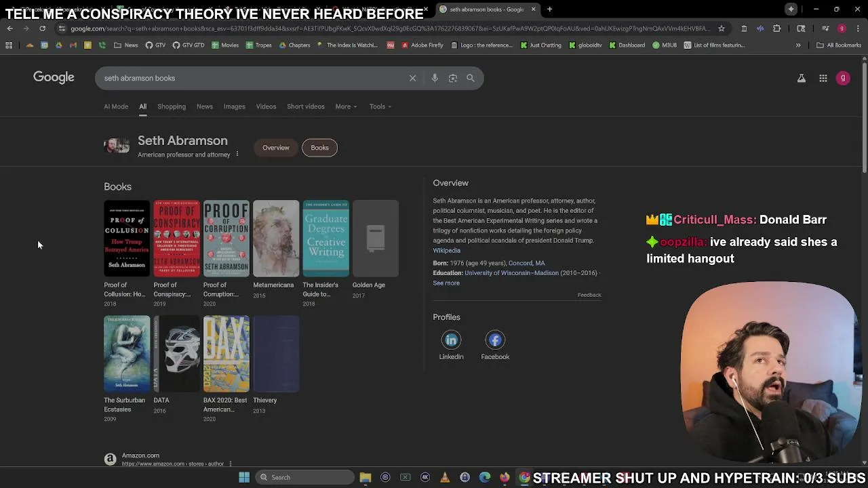Start a voice search with the microphone icon
The width and height of the screenshot is (868, 488).
click(435, 78)
